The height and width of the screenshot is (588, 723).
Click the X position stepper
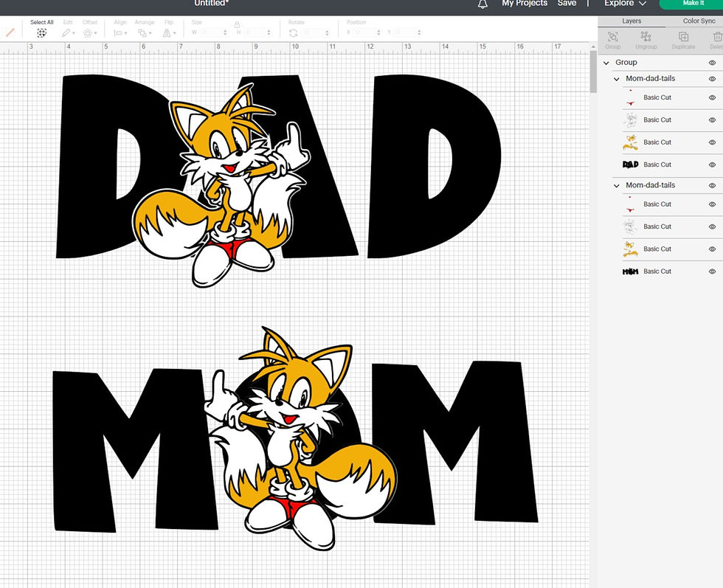[x=378, y=32]
